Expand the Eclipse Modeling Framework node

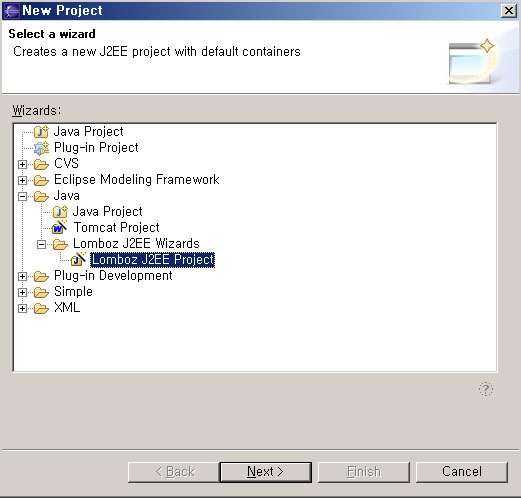(22, 180)
